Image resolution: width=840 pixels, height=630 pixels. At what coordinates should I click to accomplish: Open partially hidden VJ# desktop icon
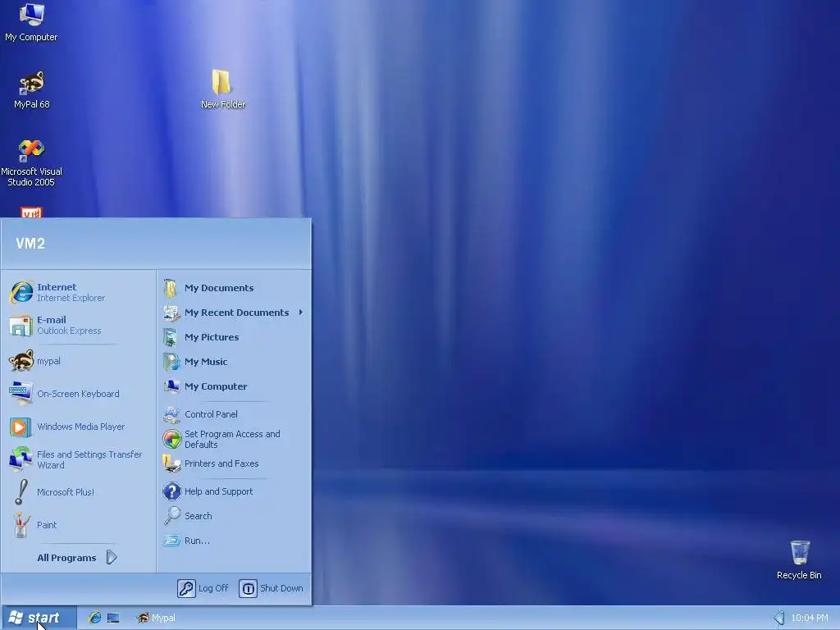(x=31, y=212)
